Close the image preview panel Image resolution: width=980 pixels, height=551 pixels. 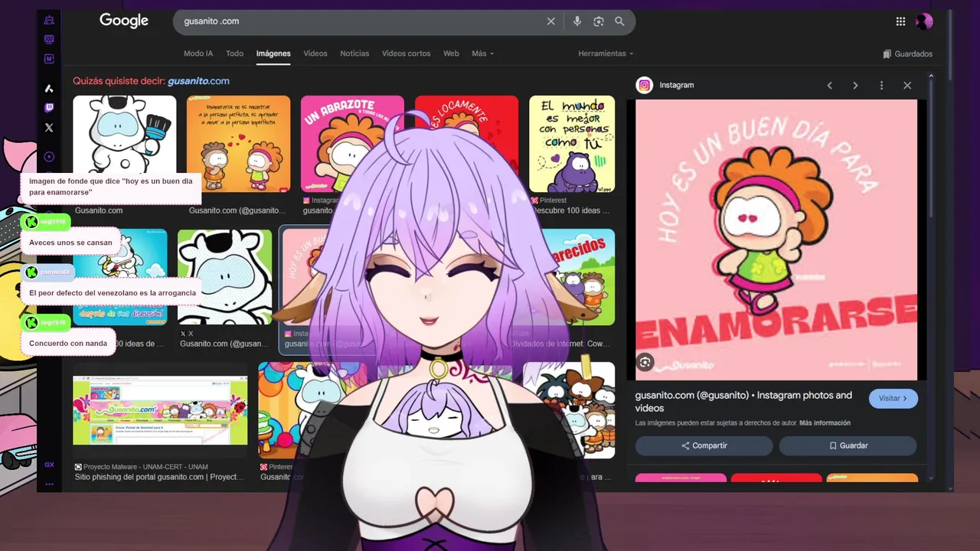coord(907,86)
